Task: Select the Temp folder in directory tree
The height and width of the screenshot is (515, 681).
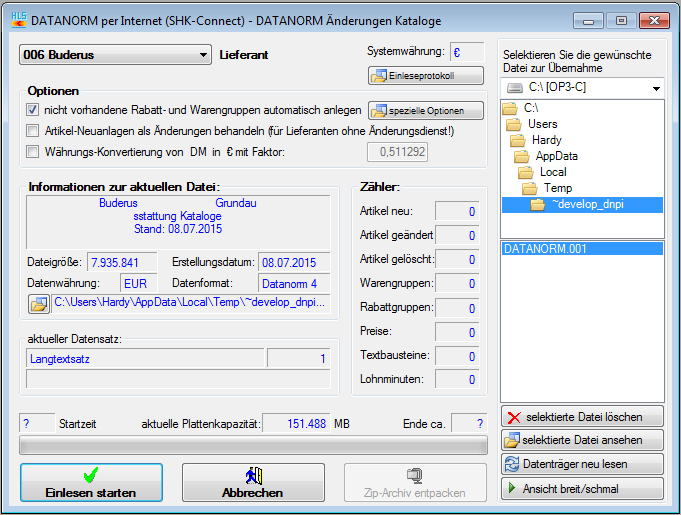Action: click(x=558, y=188)
